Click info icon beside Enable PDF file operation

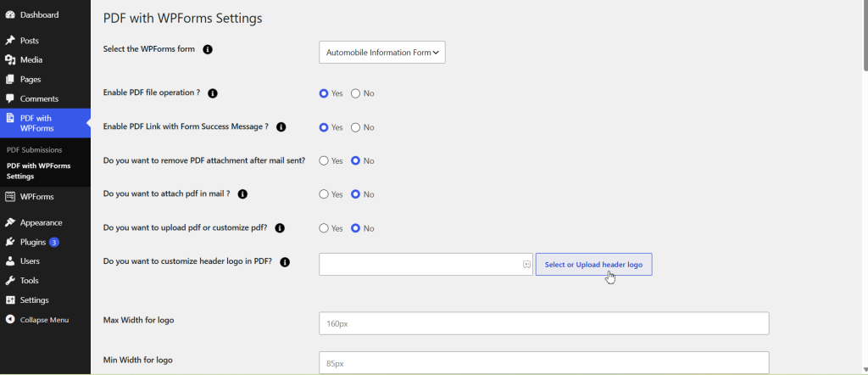click(x=213, y=93)
